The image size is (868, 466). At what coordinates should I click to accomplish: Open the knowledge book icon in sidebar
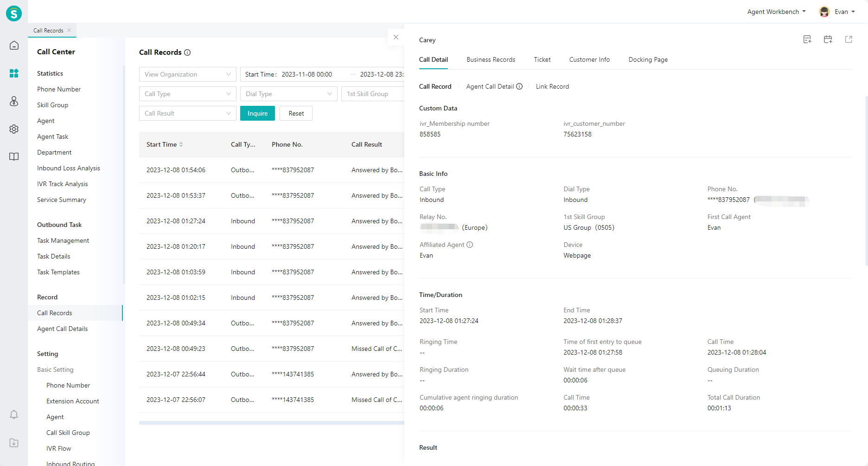coord(14,157)
